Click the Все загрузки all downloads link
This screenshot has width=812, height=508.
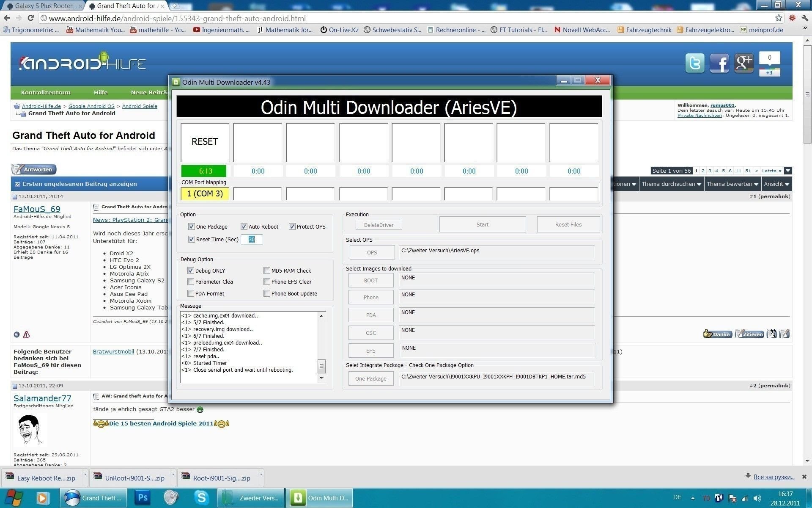[x=774, y=477]
